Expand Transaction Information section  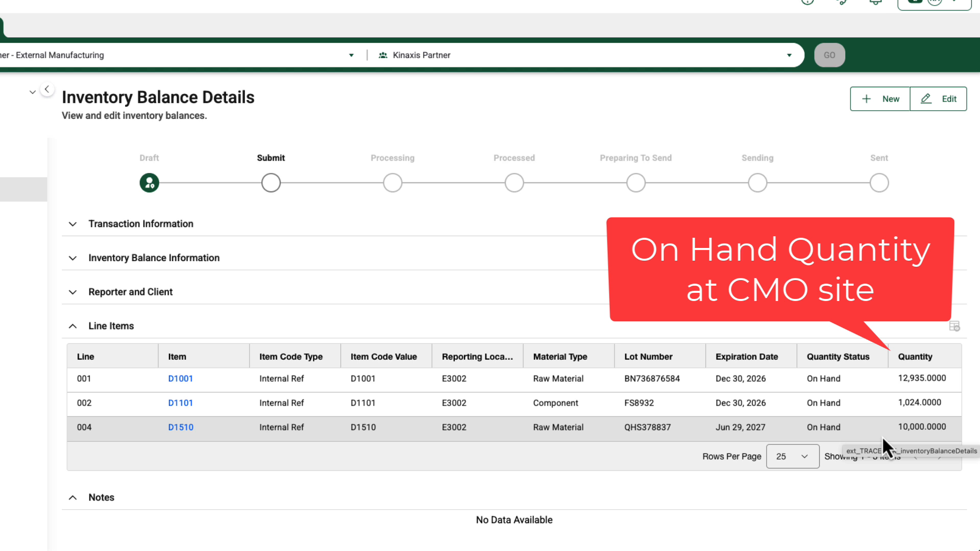click(x=73, y=224)
